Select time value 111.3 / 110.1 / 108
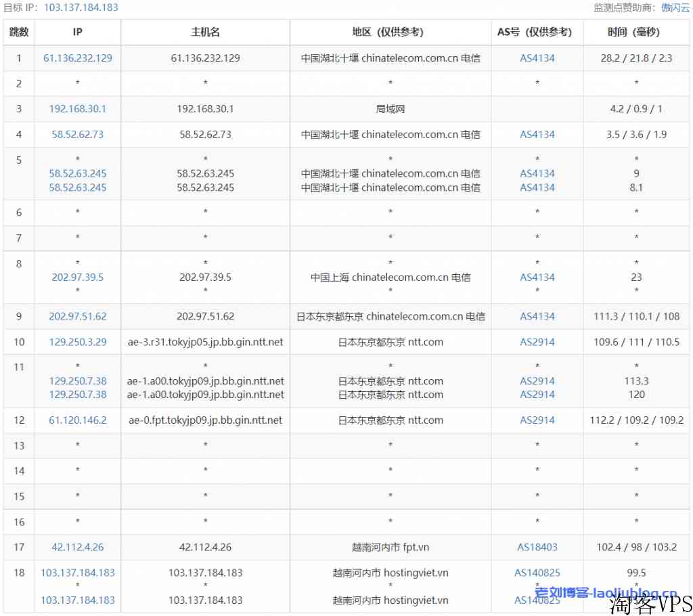The image size is (693, 616). tap(636, 316)
